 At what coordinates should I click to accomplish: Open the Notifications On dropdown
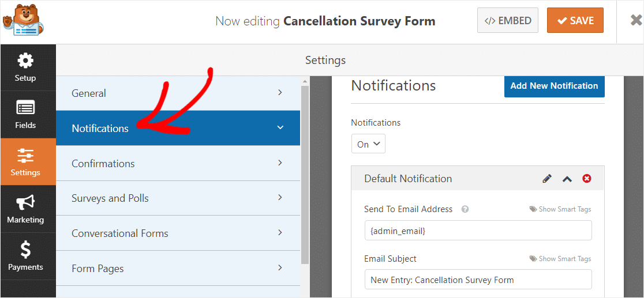point(368,144)
